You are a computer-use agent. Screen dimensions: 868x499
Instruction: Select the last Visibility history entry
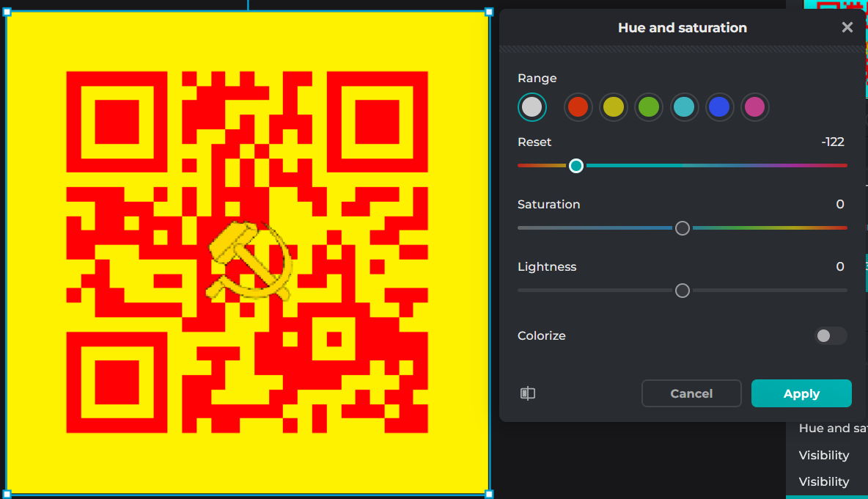tap(824, 481)
